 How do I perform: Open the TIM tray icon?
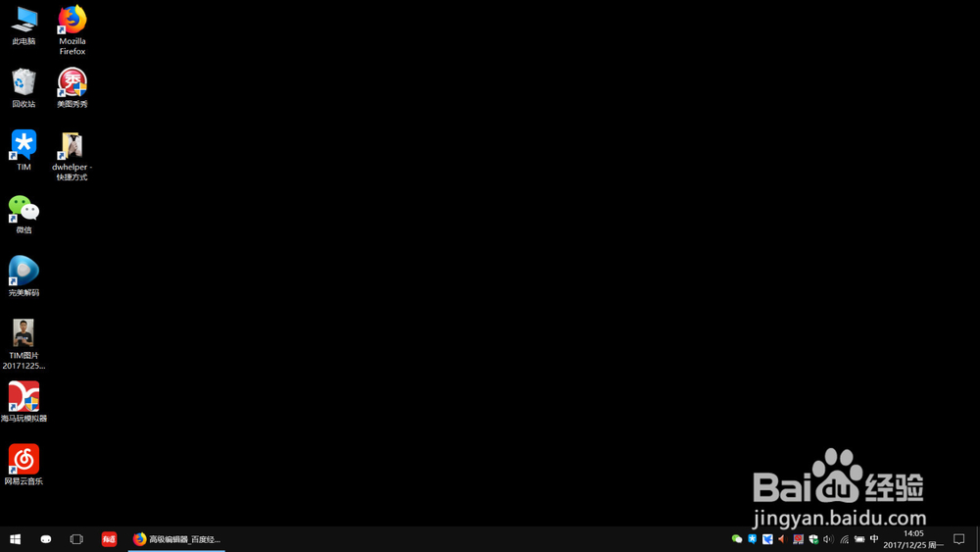753,539
